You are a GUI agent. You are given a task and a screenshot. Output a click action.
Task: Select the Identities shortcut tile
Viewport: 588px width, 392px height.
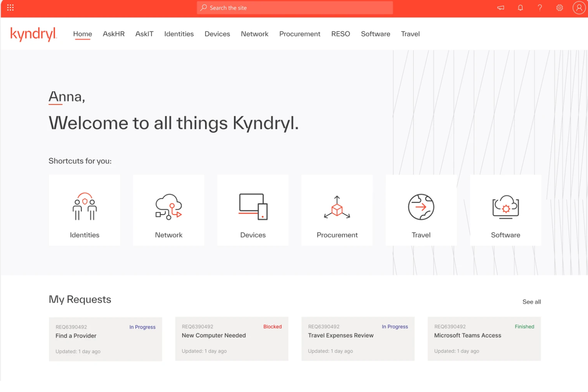point(84,210)
